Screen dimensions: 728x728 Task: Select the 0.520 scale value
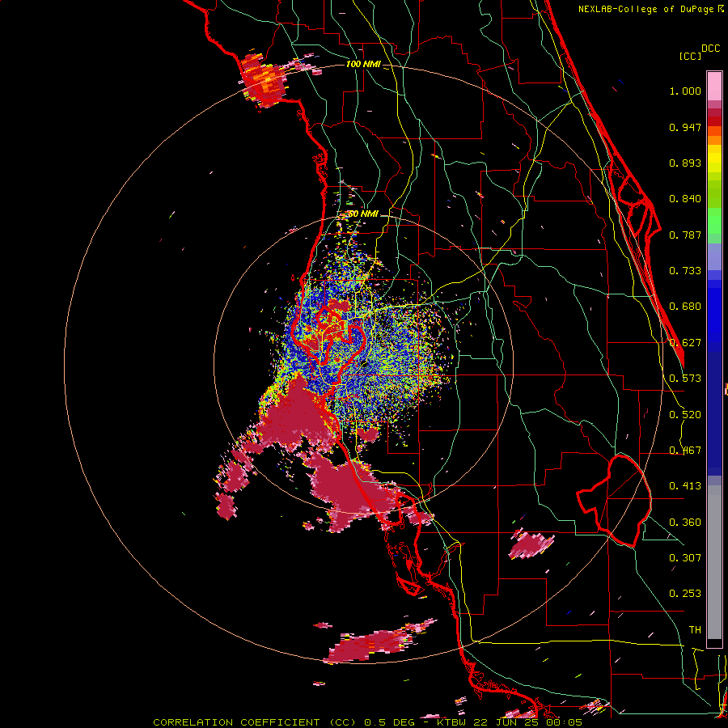(x=685, y=415)
